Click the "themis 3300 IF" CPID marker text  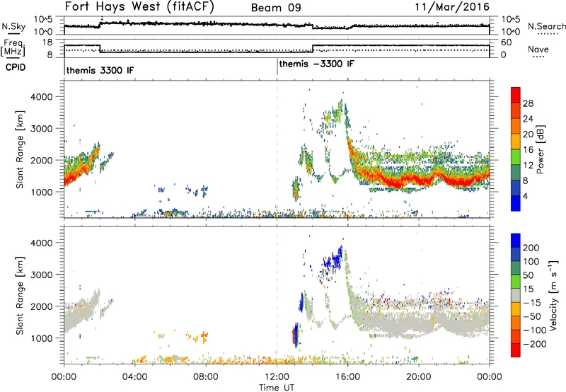point(100,70)
